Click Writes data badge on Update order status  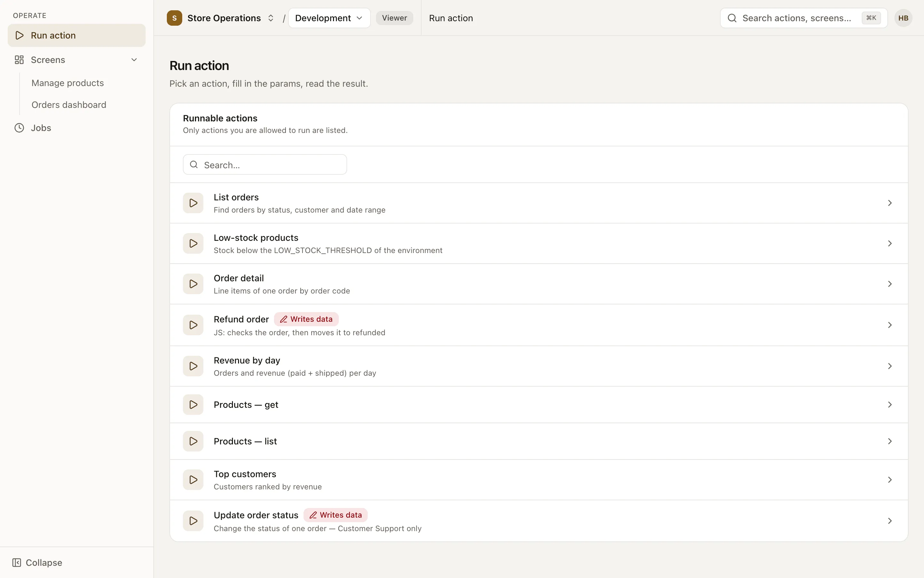click(x=336, y=515)
